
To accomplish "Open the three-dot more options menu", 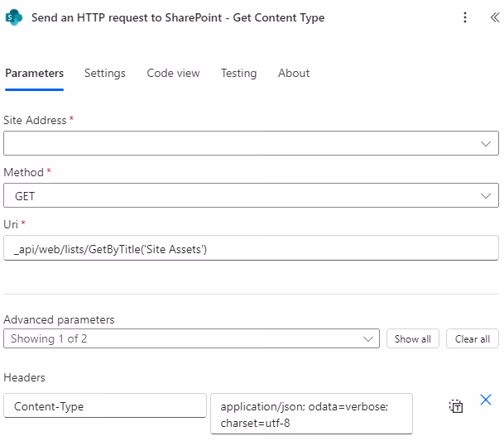I will tap(465, 17).
